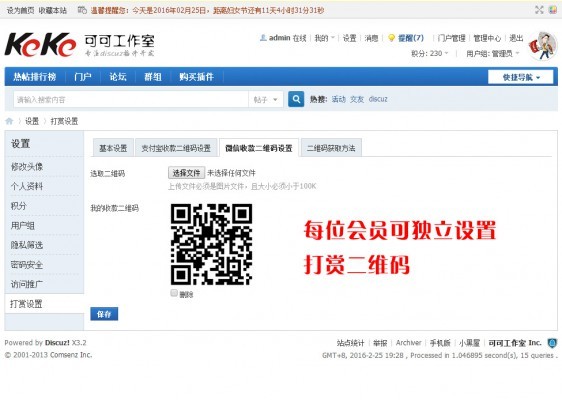Click the 收藏本站 link

coord(53,10)
